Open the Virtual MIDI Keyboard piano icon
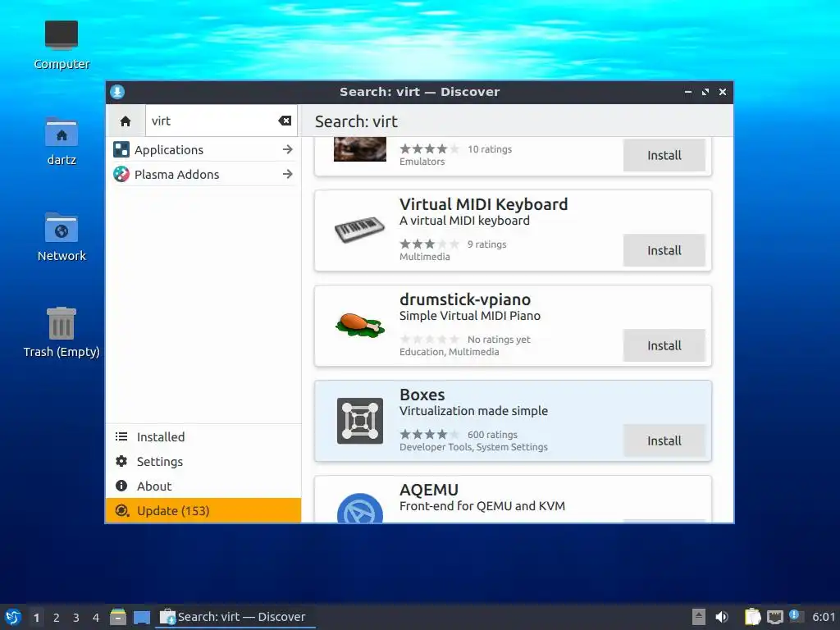This screenshot has width=840, height=630. point(359,230)
